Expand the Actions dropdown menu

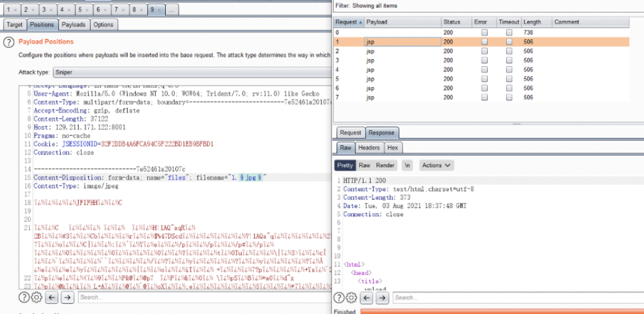point(436,165)
